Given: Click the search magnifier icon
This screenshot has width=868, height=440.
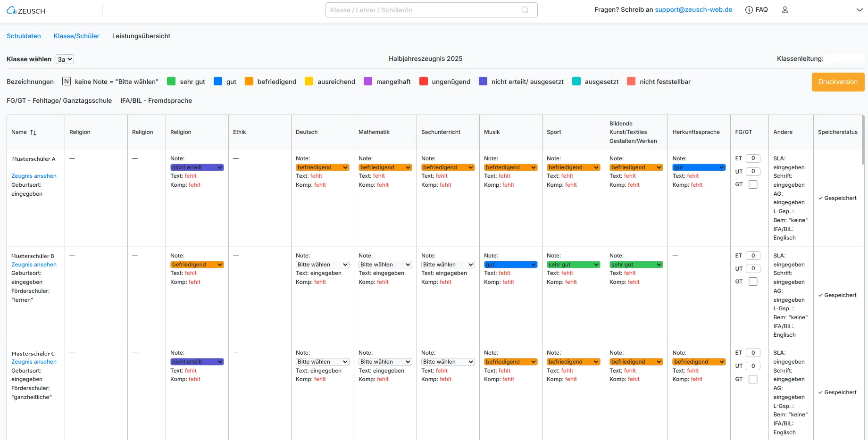Looking at the screenshot, I should [x=525, y=10].
